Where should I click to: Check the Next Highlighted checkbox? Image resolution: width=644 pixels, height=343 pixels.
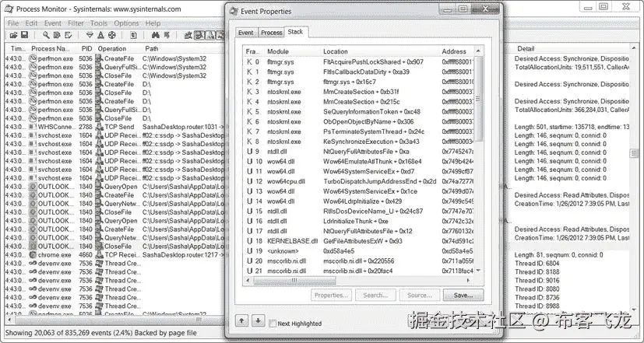pos(273,324)
